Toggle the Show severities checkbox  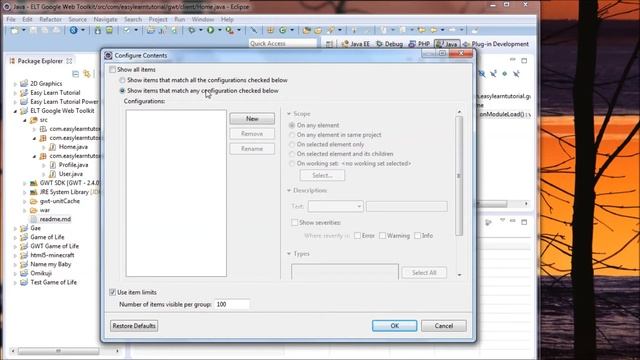294,222
